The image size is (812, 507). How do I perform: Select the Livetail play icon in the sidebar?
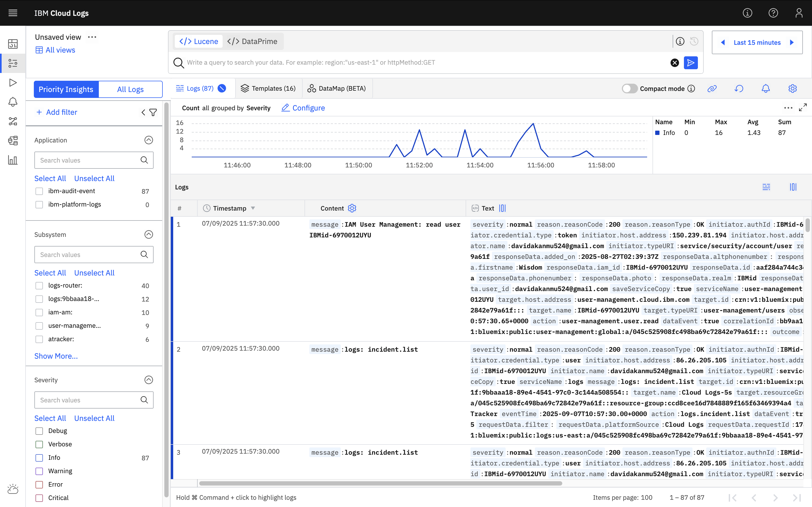click(x=13, y=83)
